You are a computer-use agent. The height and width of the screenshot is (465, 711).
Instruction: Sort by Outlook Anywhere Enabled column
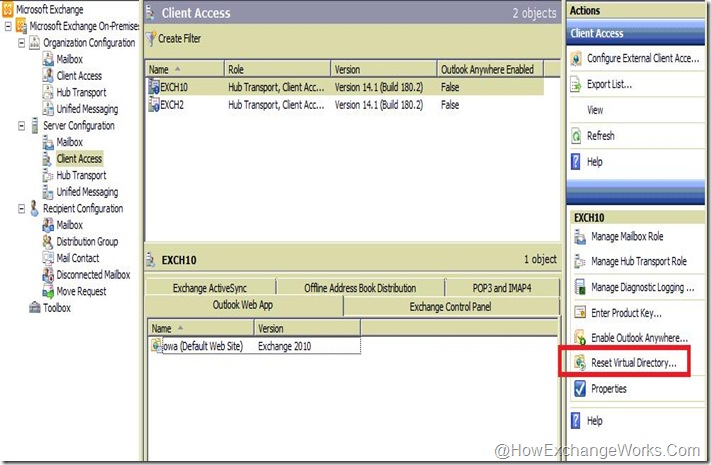tap(490, 69)
